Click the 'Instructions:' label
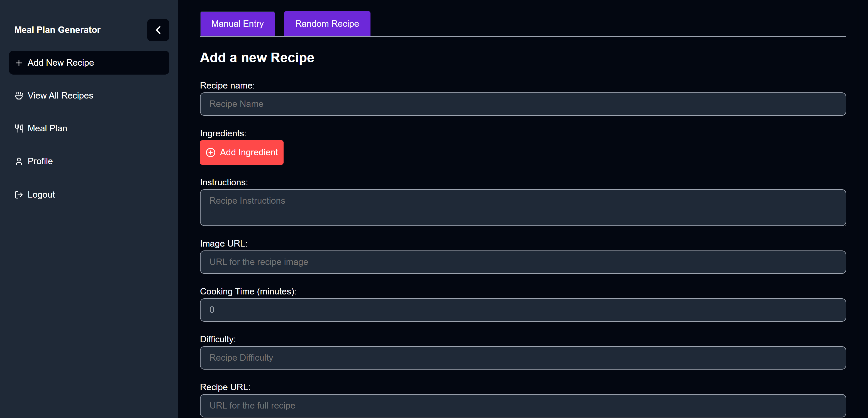 [224, 182]
